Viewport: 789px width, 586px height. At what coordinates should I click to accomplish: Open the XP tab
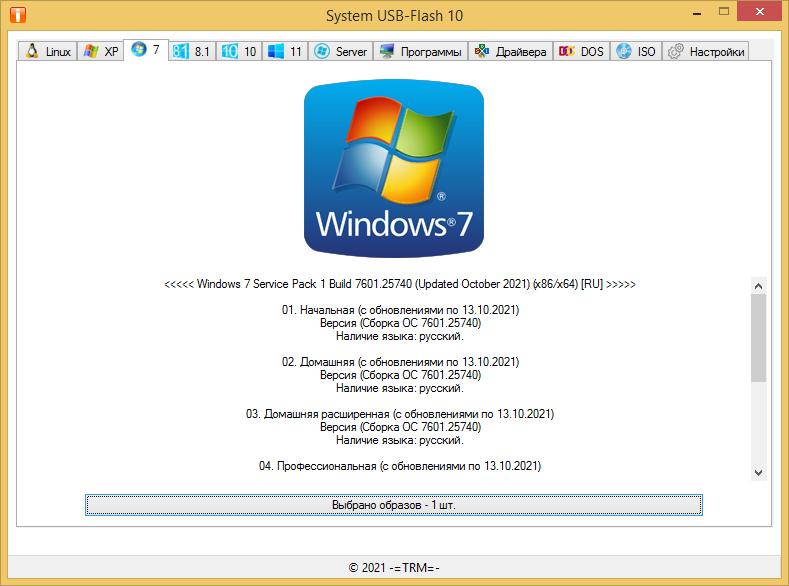[100, 51]
